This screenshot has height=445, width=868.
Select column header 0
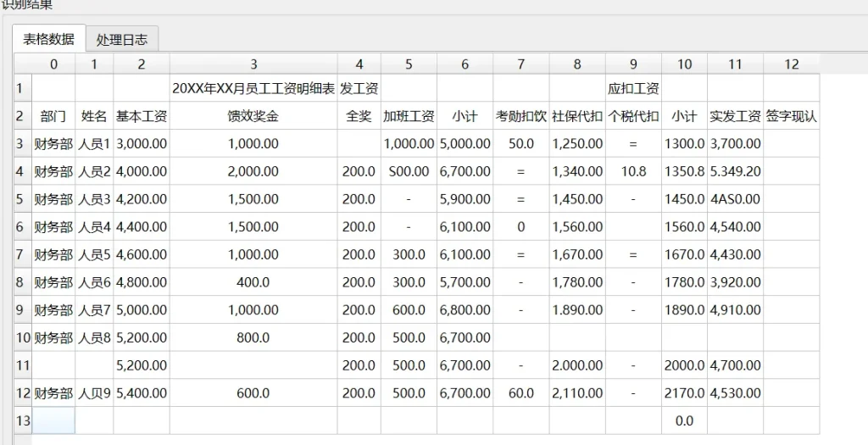pyautogui.click(x=53, y=64)
